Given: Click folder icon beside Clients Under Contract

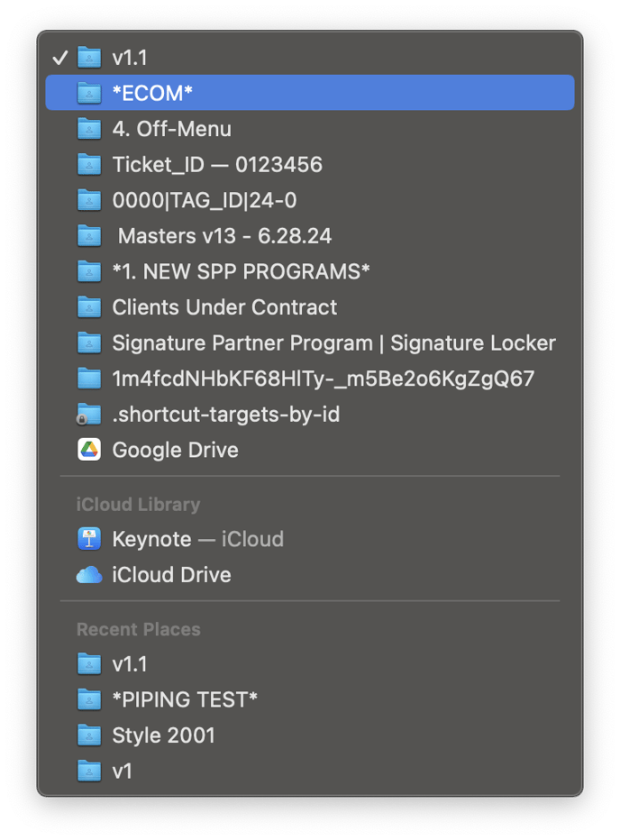Looking at the screenshot, I should [89, 307].
